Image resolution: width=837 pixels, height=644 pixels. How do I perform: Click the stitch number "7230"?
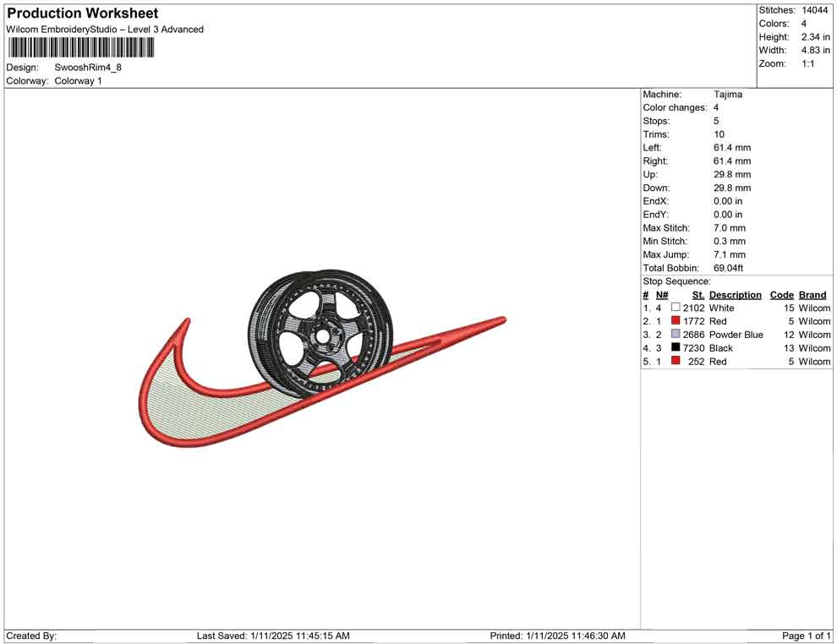(x=693, y=348)
